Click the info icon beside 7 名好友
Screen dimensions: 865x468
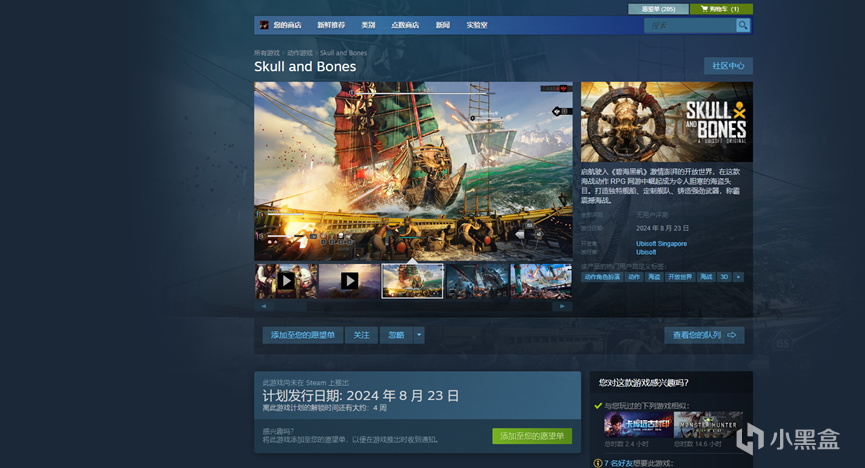coord(597,464)
